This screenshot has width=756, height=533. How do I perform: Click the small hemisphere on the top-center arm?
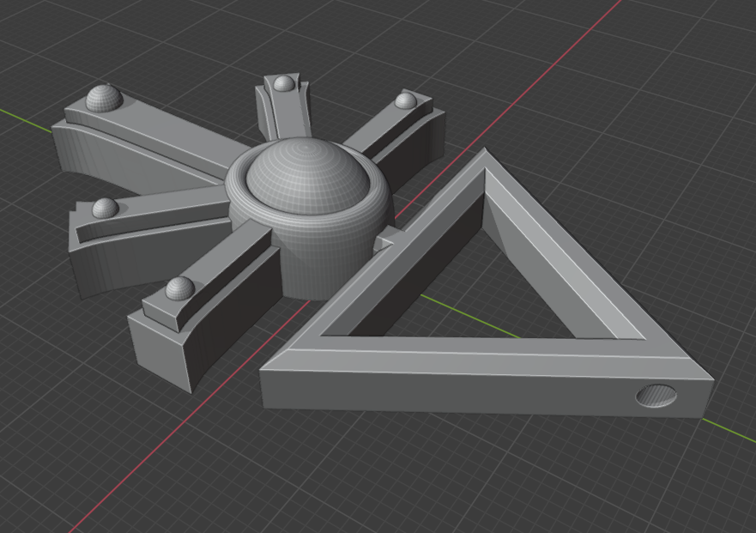pyautogui.click(x=284, y=83)
